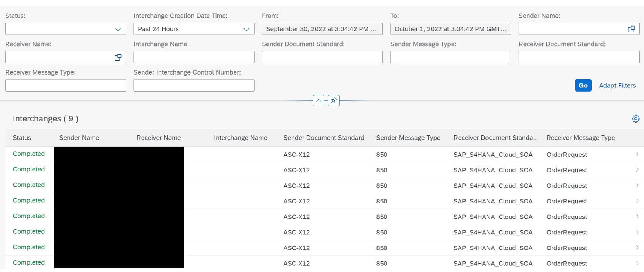This screenshot has width=644, height=272.
Task: Open eighth row navigation arrow
Action: click(637, 263)
